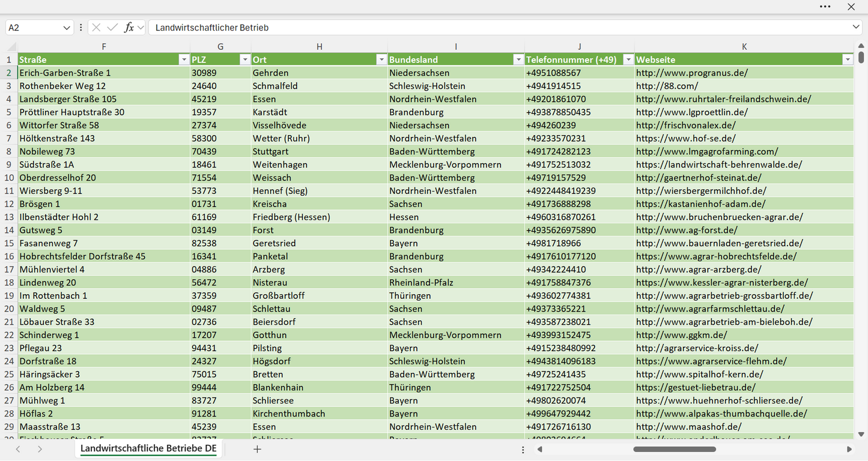Viewport: 868px width, 461px height.
Task: Click the next sheet navigation arrow
Action: click(x=40, y=449)
